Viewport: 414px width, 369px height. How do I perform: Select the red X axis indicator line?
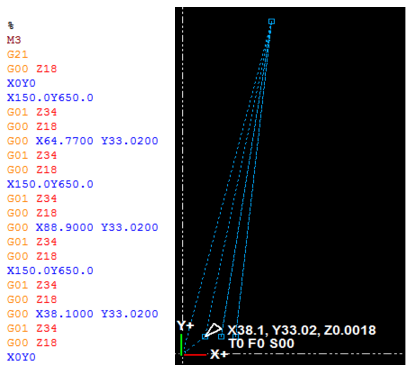coord(195,354)
